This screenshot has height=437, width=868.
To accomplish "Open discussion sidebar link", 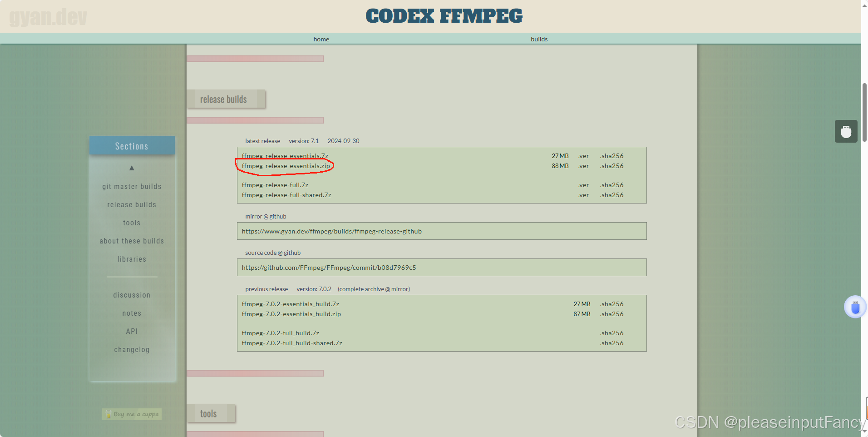I will (132, 295).
